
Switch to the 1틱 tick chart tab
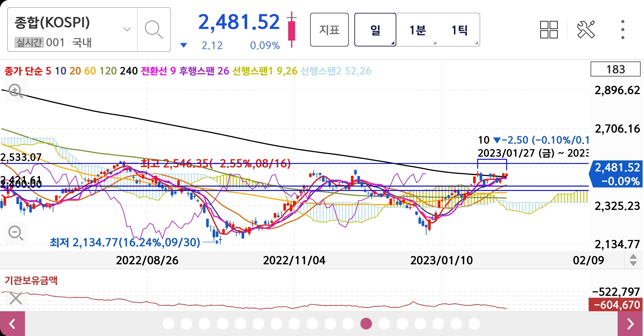coord(459,30)
